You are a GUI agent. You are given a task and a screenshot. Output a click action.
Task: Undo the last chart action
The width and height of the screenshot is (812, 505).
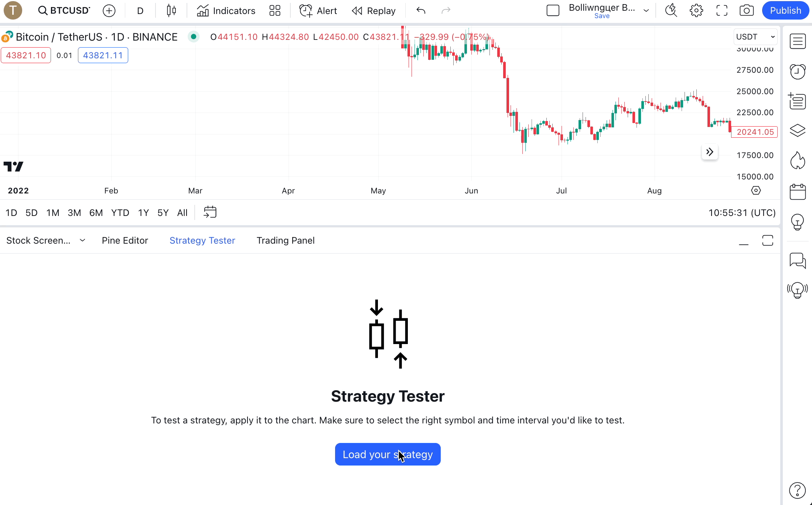(420, 10)
